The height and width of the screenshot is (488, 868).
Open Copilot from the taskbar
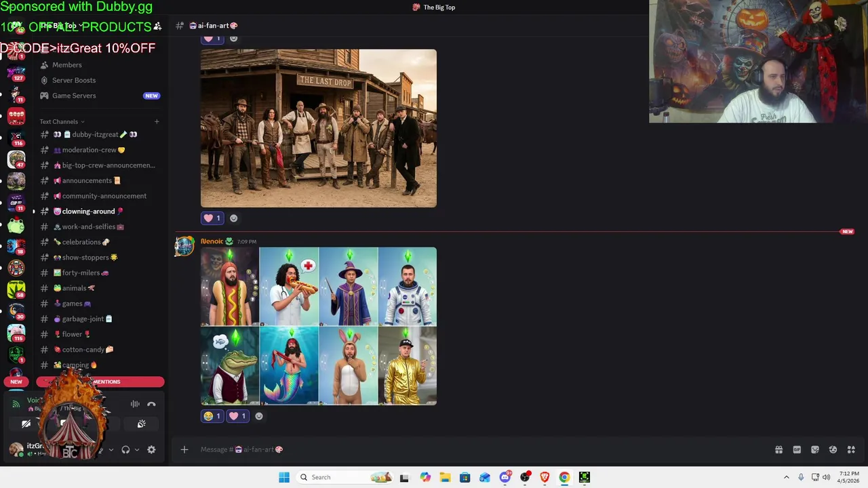(425, 477)
